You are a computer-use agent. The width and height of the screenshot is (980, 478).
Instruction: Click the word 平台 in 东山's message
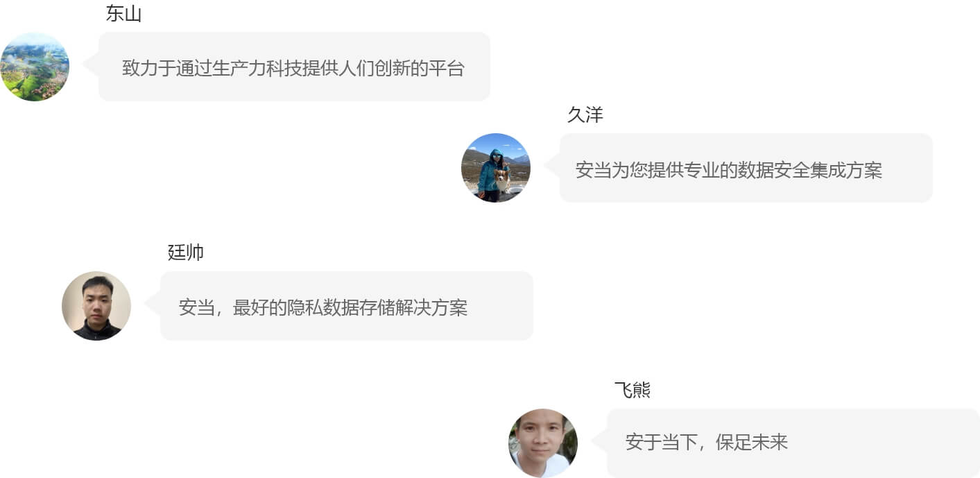click(x=447, y=68)
